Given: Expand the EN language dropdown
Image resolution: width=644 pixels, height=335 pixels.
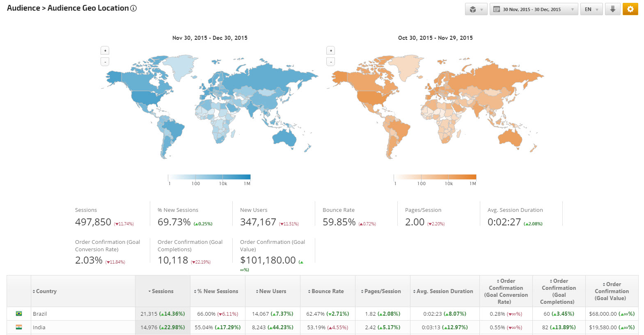Looking at the screenshot, I should tap(591, 9).
